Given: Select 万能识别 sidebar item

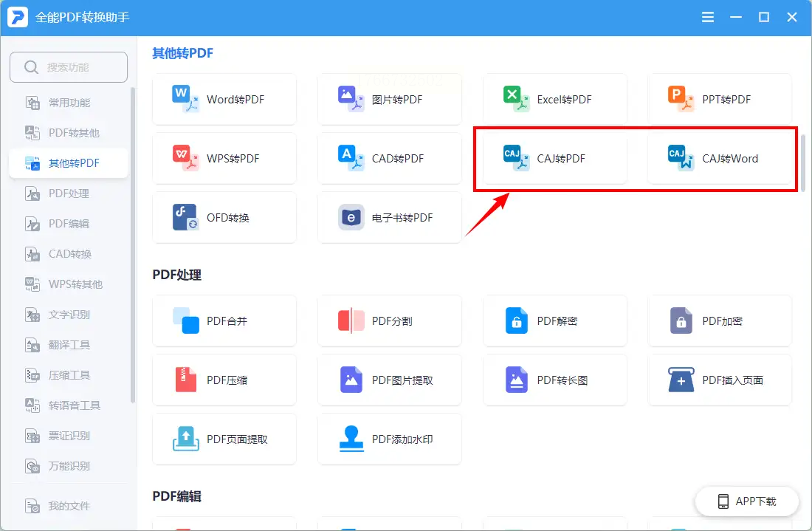Looking at the screenshot, I should coord(69,466).
